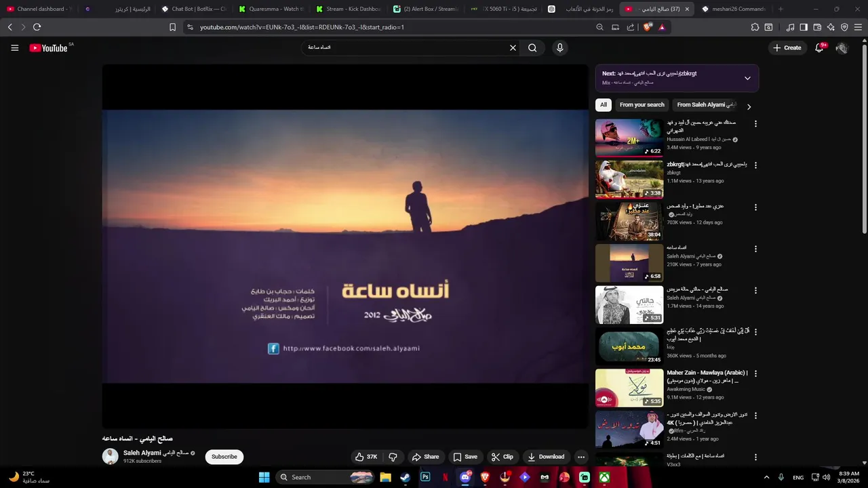Clip a segment with the Clip button
868x488 pixels.
coord(502,457)
